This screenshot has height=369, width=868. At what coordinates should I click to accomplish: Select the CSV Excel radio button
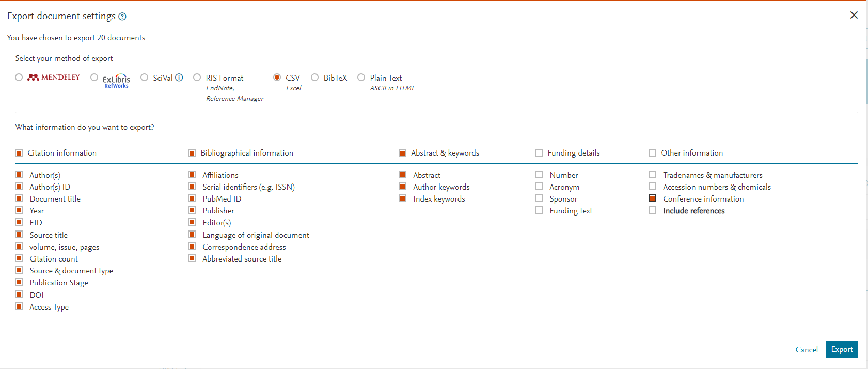[277, 78]
